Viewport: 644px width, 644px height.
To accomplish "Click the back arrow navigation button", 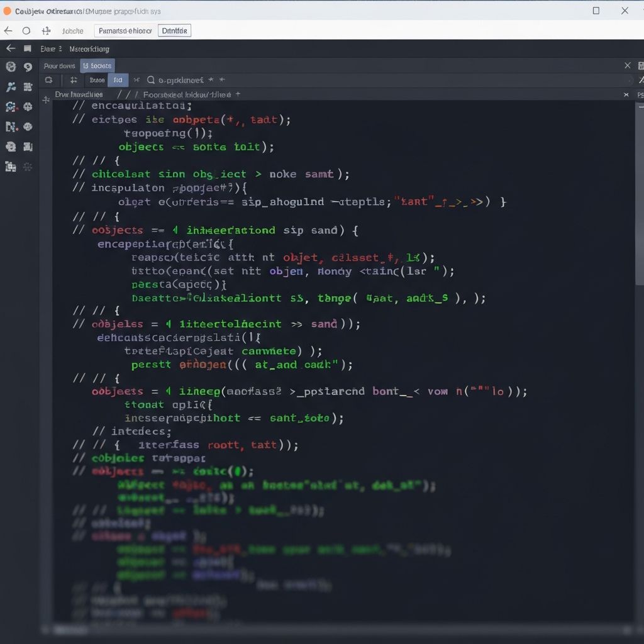I will click(8, 30).
